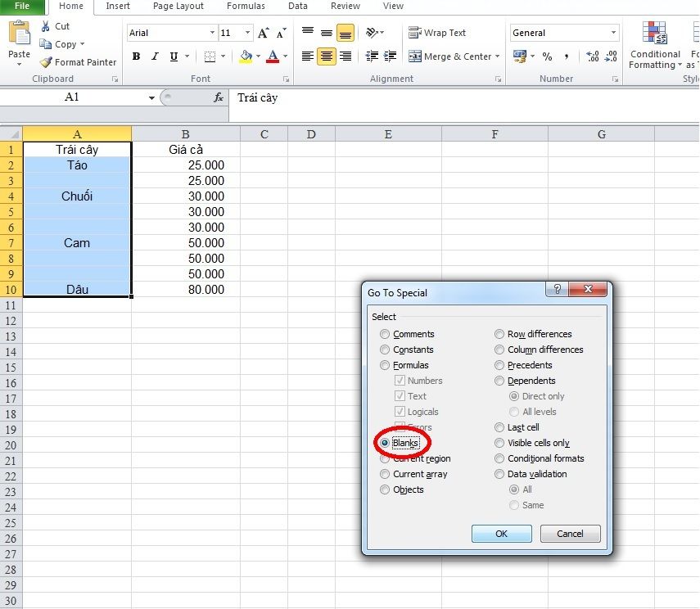
Task: Click the Percent Style icon
Action: click(x=547, y=56)
